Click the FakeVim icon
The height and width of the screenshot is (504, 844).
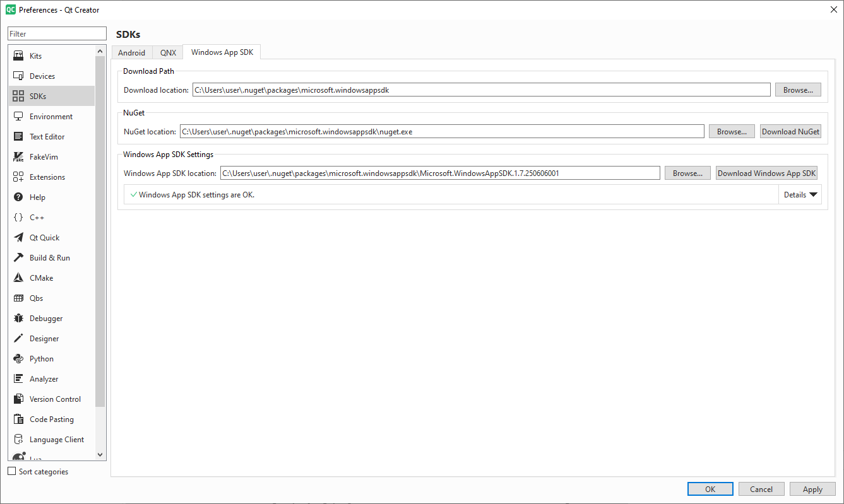[18, 157]
